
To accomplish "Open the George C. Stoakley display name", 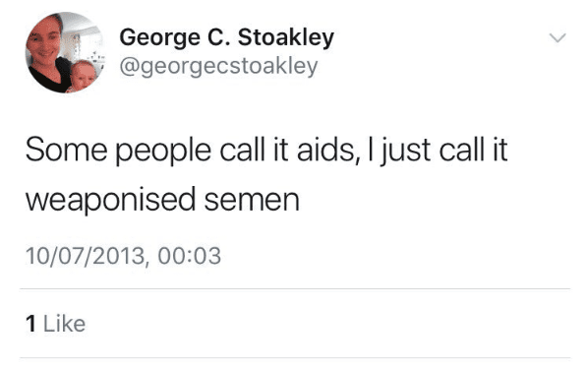I will pos(226,38).
